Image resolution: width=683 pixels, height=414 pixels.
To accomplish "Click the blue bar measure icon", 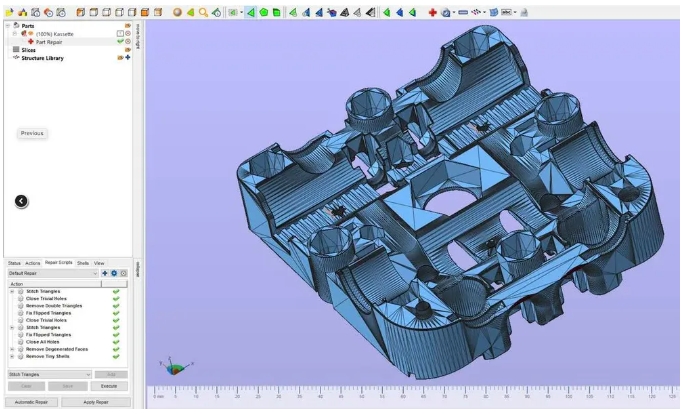I will coord(463,12).
